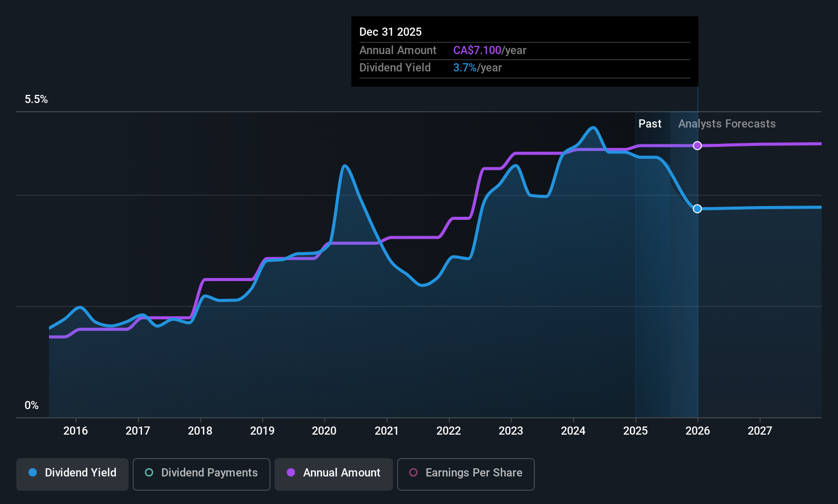Select the blue Dividend Yield legend icon
The image size is (838, 504).
[x=33, y=473]
